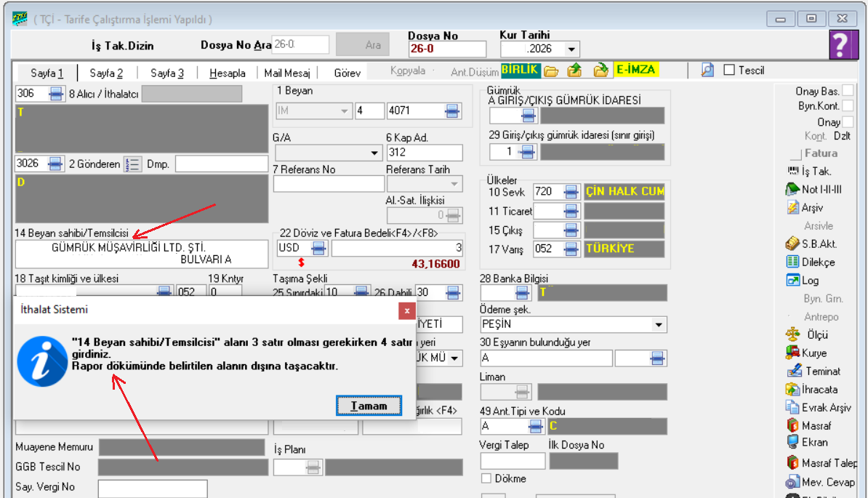Enable the Tescil checkbox
The image size is (868, 498).
(729, 71)
